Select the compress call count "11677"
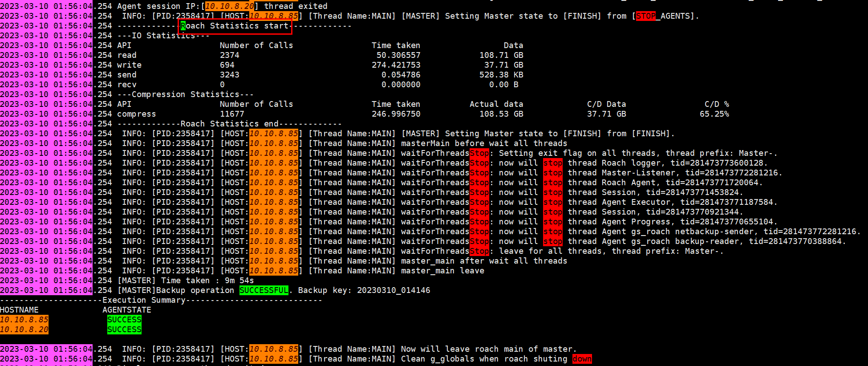Screen dimensions: 868x366 point(232,114)
